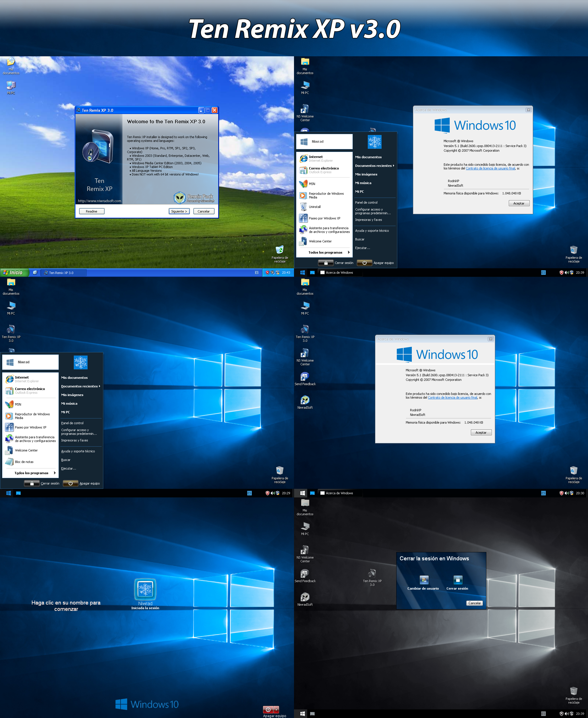Screen dimensions: 588x718
Task: Click the security shield beside the 20:43 clock
Action: 267,273
